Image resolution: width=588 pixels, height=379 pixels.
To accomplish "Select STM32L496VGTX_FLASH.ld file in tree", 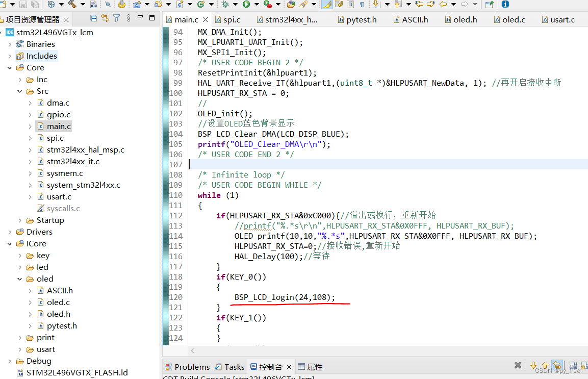I will tap(77, 373).
